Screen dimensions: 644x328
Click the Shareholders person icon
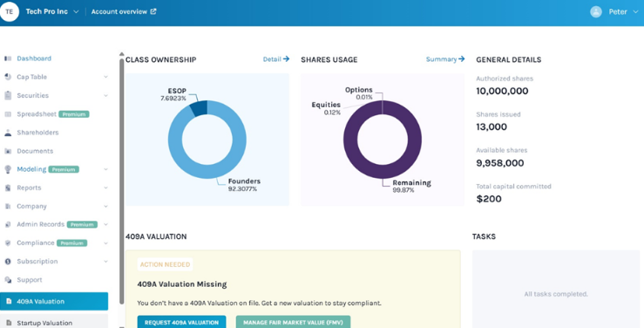pyautogui.click(x=8, y=133)
